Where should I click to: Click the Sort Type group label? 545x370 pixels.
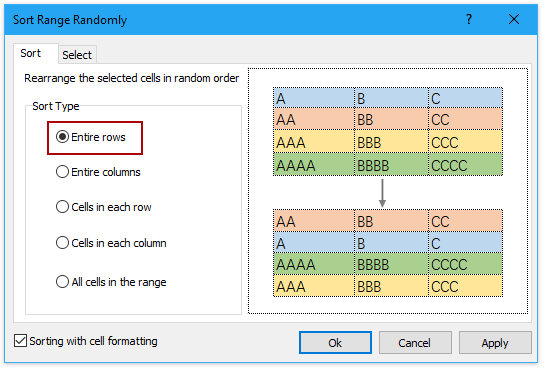coord(56,106)
